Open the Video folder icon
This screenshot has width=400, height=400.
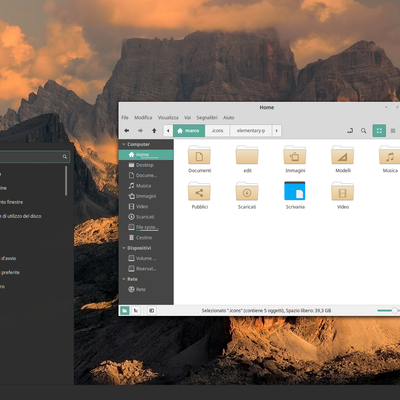click(343, 195)
